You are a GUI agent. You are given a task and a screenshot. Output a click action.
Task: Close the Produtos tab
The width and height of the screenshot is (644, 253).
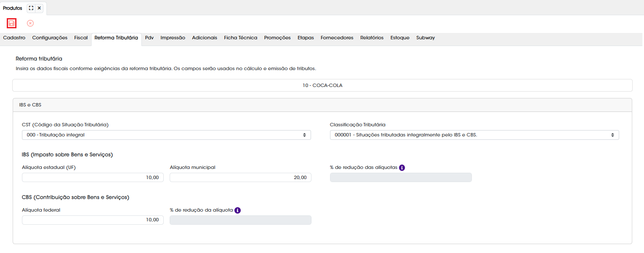tap(39, 8)
